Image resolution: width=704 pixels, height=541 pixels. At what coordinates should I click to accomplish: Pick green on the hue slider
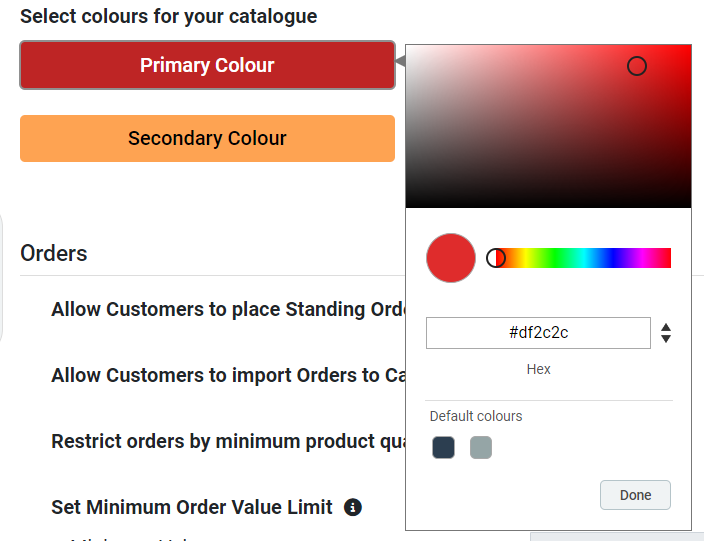point(553,258)
